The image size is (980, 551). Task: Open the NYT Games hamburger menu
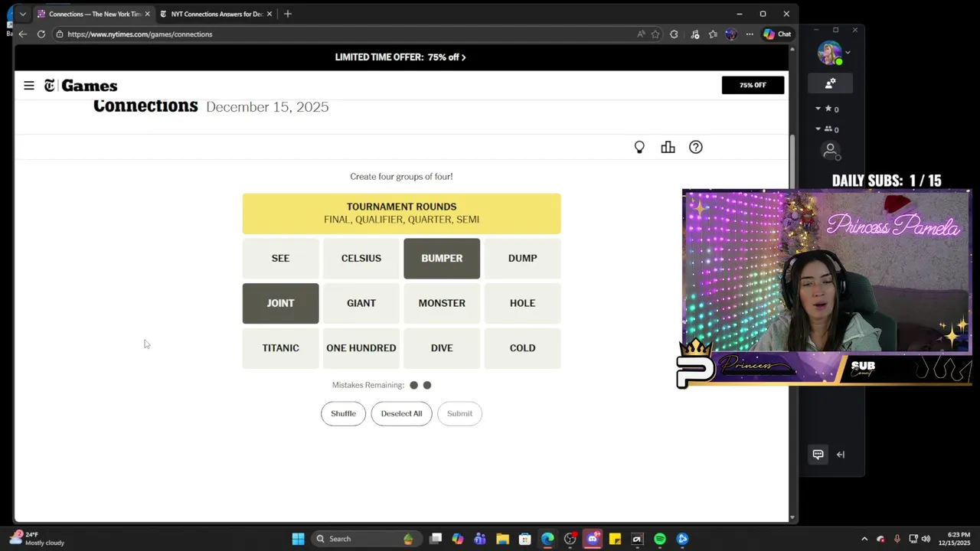29,86
